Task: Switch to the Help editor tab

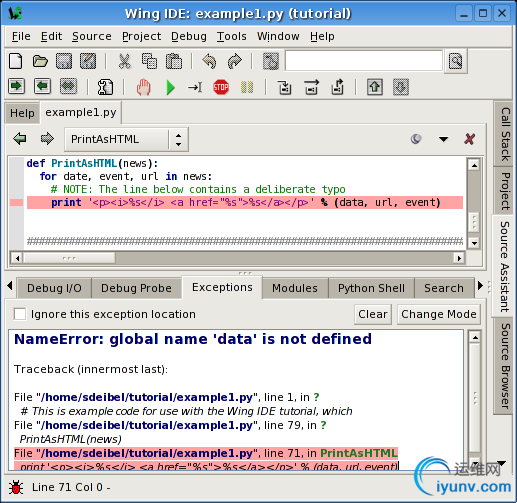Action: coord(22,113)
